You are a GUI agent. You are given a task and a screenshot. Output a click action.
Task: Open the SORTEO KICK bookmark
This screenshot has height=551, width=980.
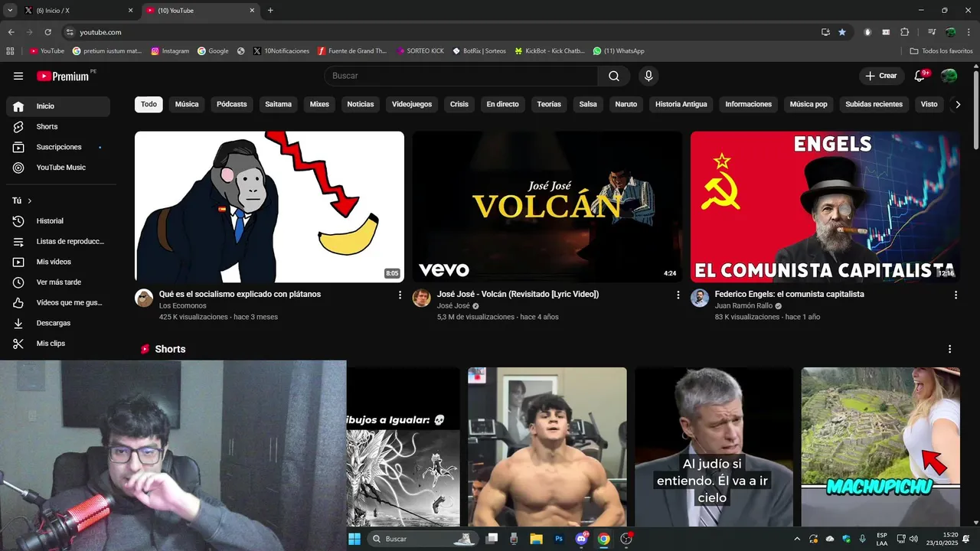[x=420, y=51]
